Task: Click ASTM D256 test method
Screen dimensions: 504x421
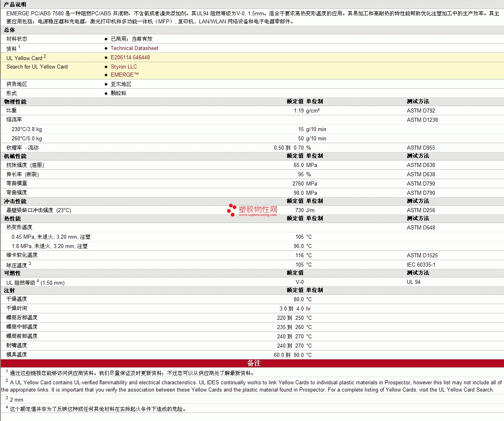Action: pyautogui.click(x=421, y=210)
